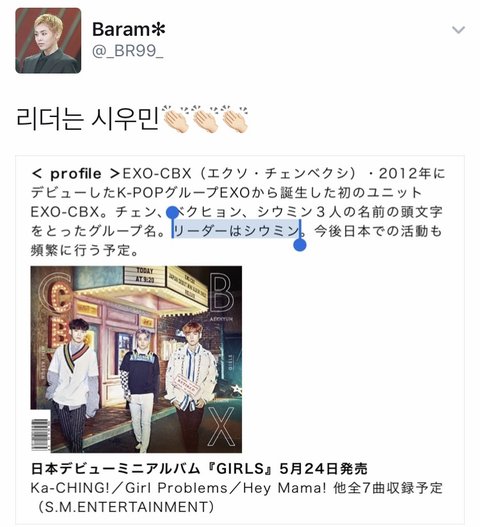
Task: Grab the upper text selection start handle
Action: [x=172, y=213]
